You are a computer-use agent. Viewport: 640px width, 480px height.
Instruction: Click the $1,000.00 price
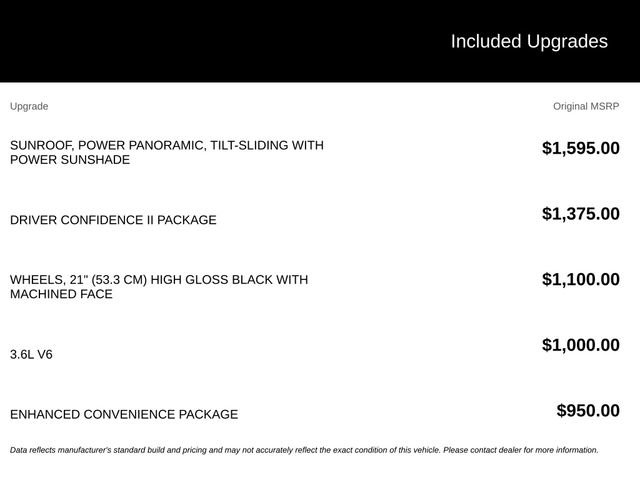tap(581, 345)
